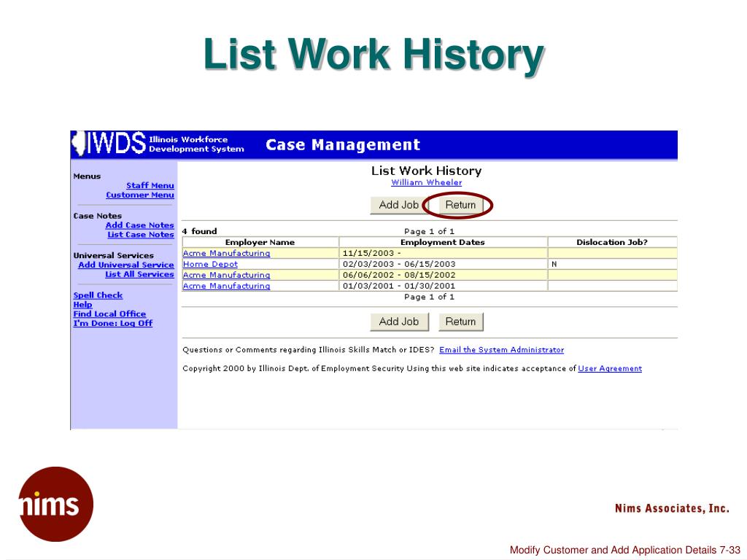The image size is (747, 560).
Task: Open the Staff Menu link
Action: tap(150, 185)
